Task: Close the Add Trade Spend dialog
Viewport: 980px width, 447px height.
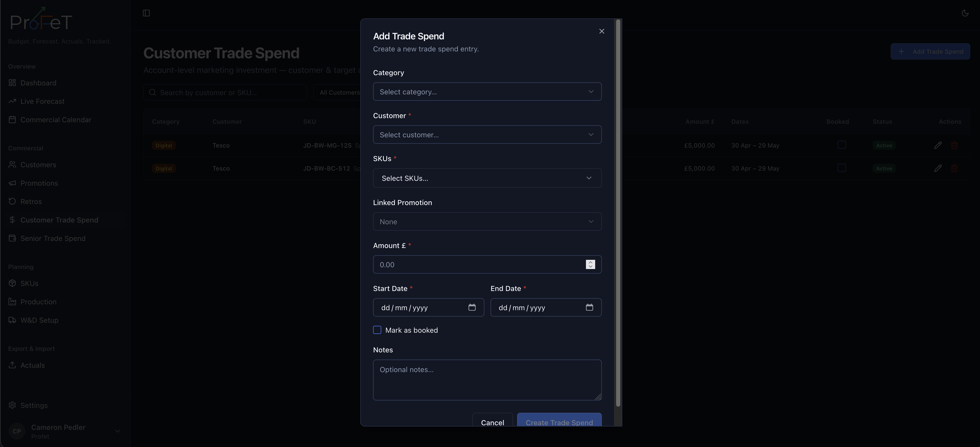Action: pos(602,31)
